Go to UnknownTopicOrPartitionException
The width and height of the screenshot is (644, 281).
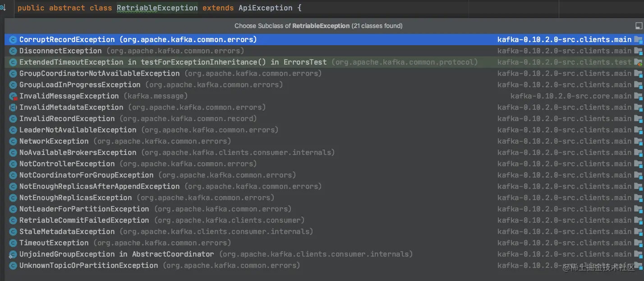coord(88,266)
